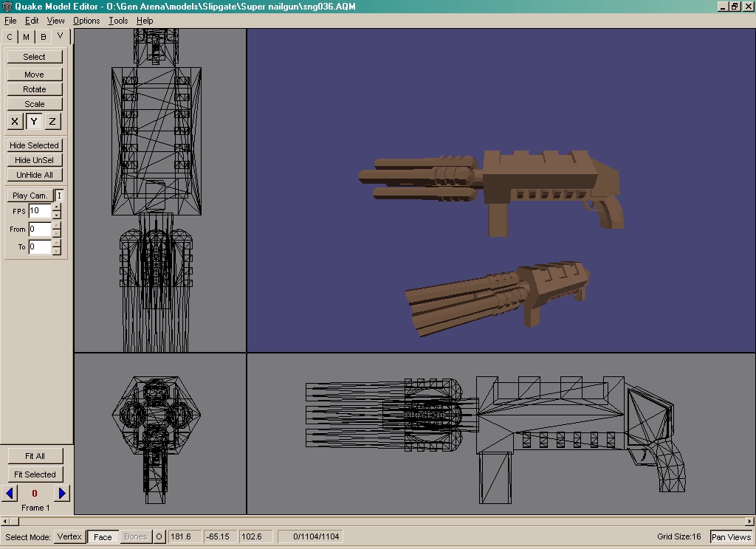Click the Quake Model Editor title icon
Screen dimensions: 756x549
(x=7, y=6)
